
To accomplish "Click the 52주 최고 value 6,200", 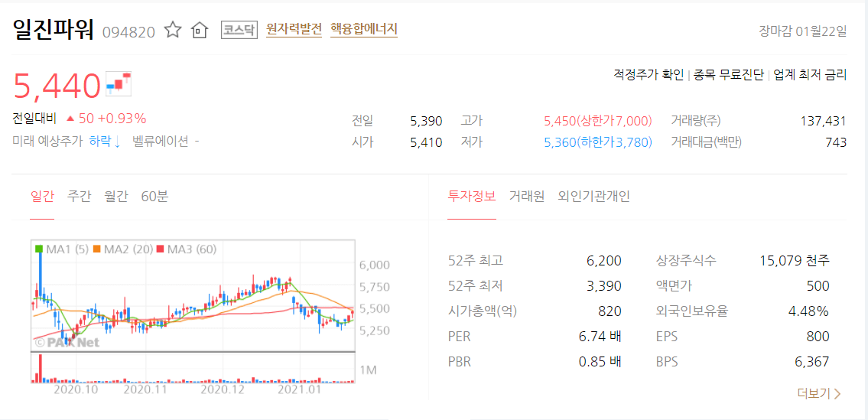I will [603, 260].
